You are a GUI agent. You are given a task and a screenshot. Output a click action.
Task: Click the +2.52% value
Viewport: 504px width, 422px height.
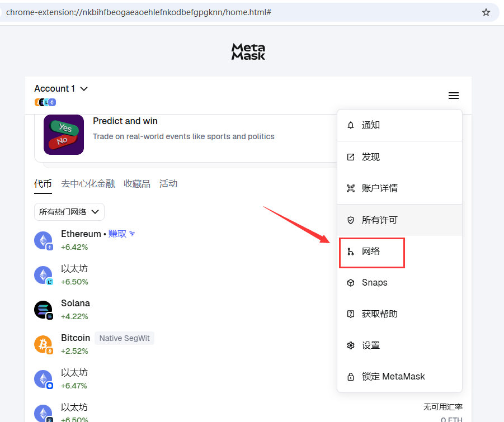coord(74,352)
